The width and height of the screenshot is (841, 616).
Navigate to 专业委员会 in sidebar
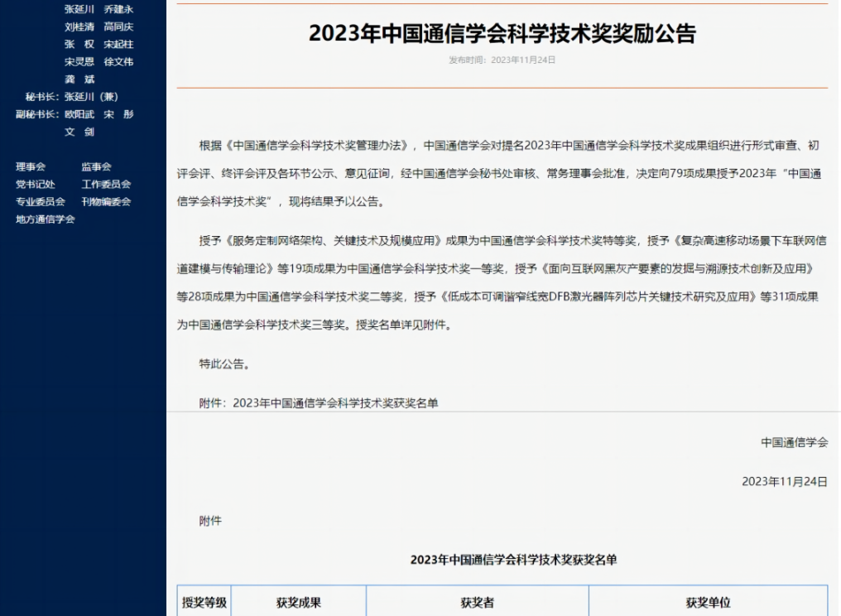[41, 201]
